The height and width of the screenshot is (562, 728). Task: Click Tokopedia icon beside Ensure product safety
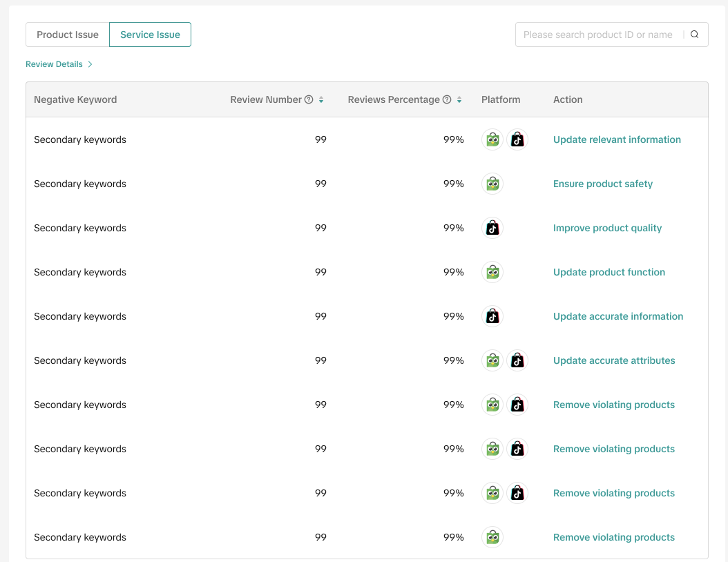tap(492, 184)
